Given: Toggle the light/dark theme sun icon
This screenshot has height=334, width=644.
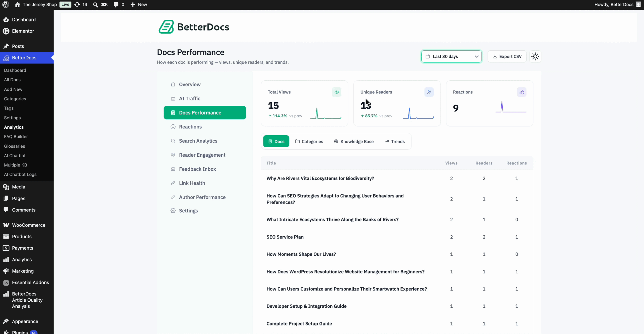Looking at the screenshot, I should pyautogui.click(x=535, y=56).
